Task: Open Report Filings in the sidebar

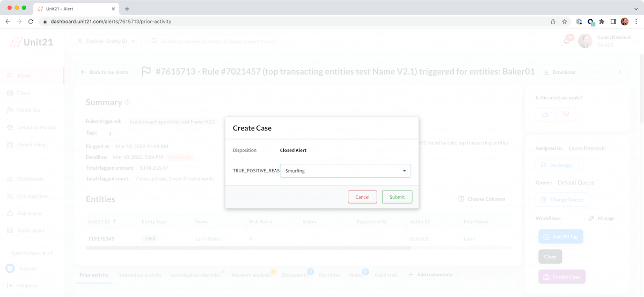Action: (x=27, y=144)
